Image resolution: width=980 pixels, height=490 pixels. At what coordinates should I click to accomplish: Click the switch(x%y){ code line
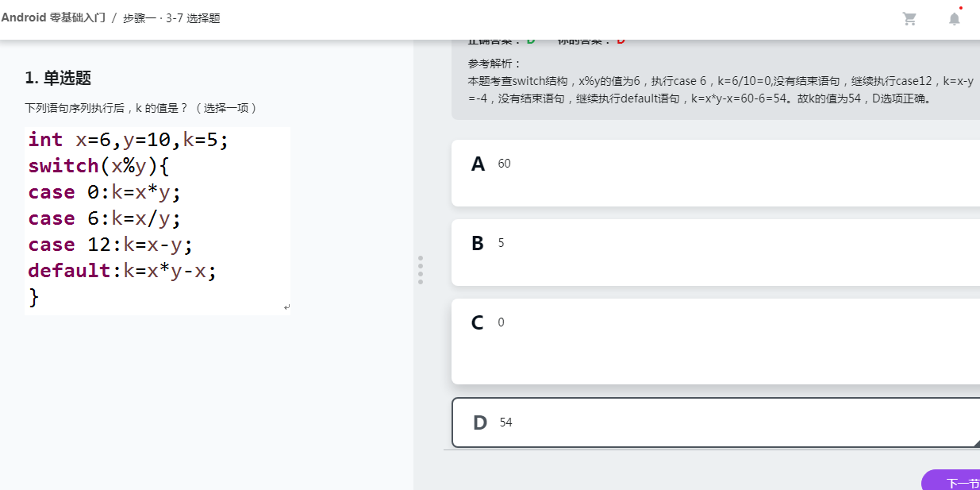click(x=99, y=166)
